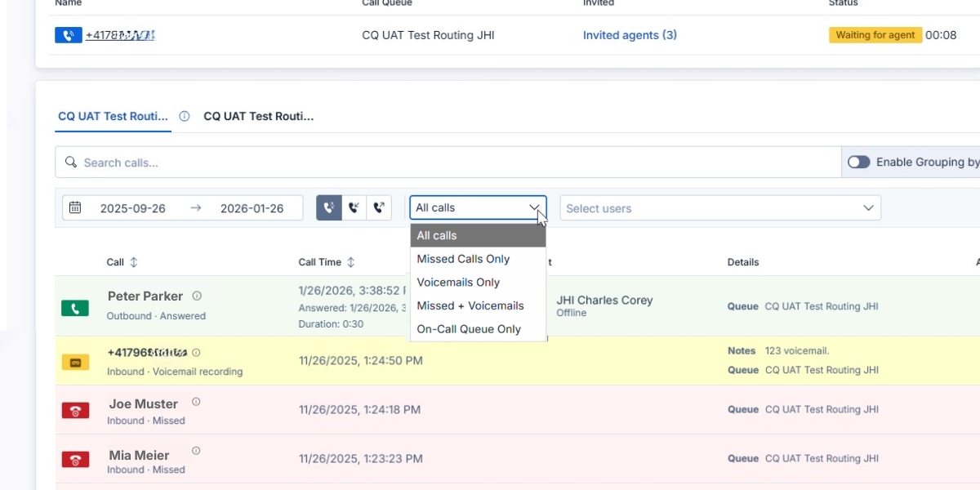Screen dimensions: 980x490
Task: Sort by Call column arrows
Action: (134, 262)
